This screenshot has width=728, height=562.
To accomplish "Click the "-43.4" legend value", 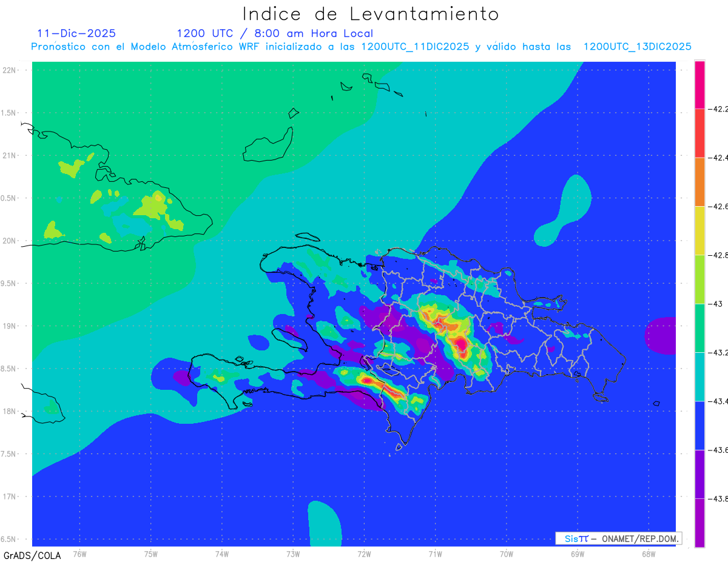I will coord(718,401).
